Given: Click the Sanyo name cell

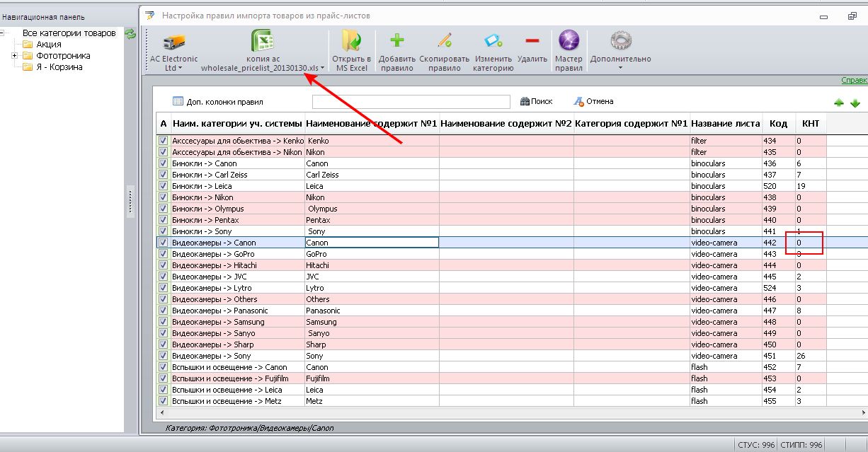Looking at the screenshot, I should 372,333.
